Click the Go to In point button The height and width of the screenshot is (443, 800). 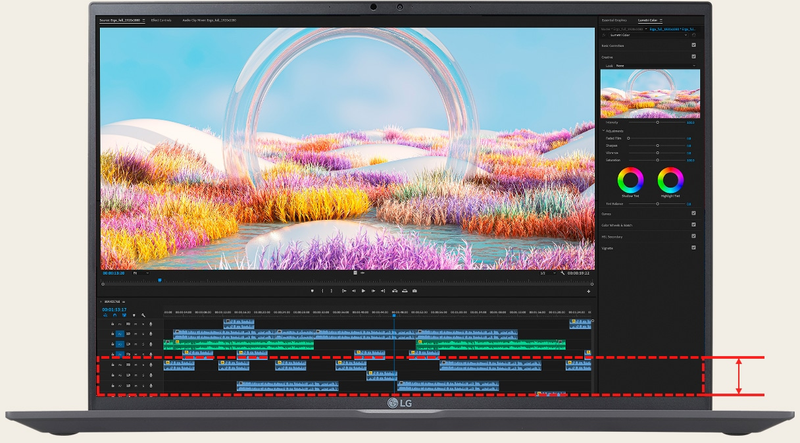tap(343, 291)
